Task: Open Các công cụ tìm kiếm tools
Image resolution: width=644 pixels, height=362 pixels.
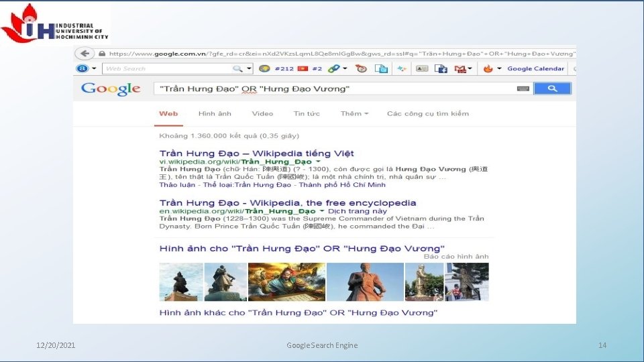Action: [427, 114]
